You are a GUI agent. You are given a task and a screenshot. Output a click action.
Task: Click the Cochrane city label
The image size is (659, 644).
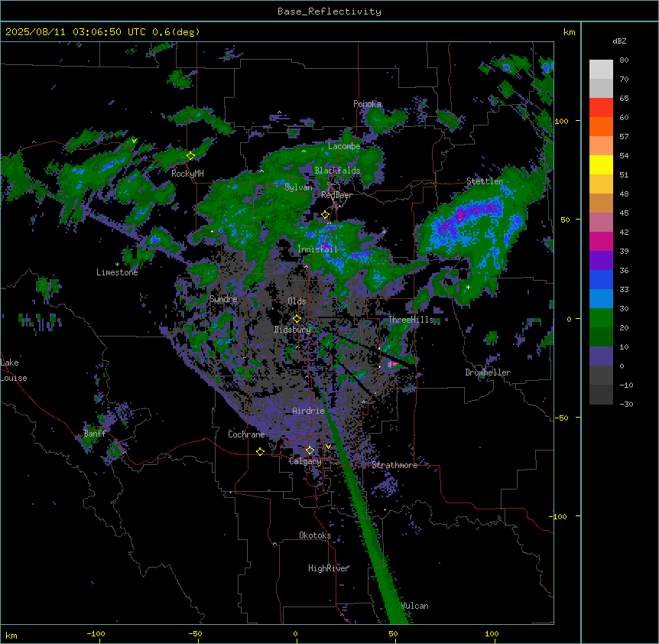[x=246, y=434]
